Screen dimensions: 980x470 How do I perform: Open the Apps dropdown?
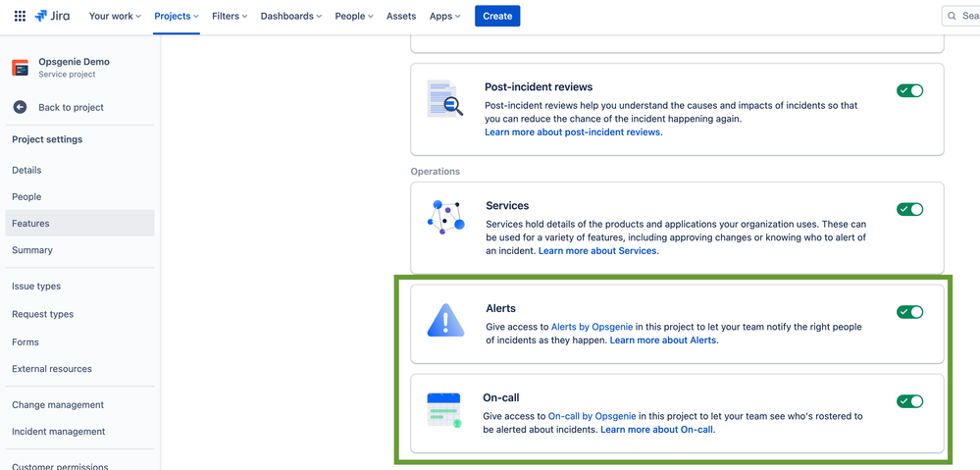pos(445,17)
